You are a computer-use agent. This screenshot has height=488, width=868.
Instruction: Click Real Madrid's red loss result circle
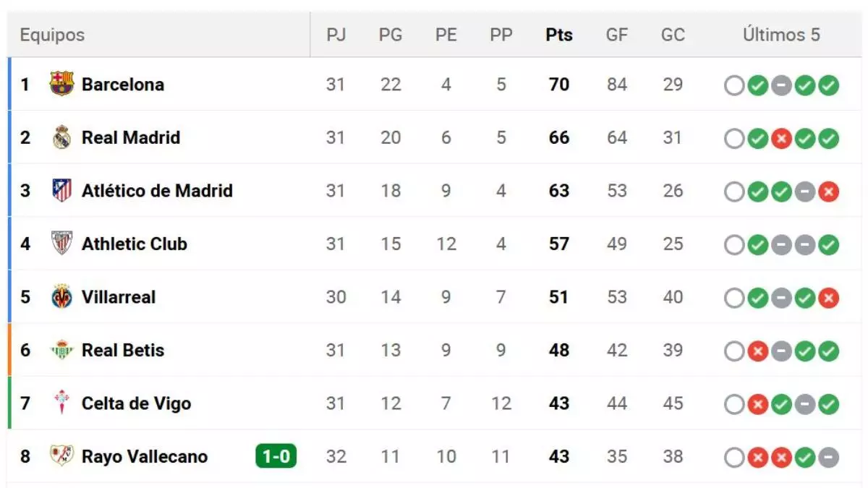[x=781, y=137]
